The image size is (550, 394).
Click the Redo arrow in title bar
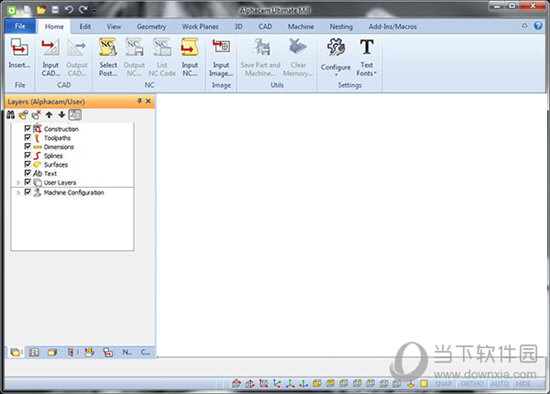pos(83,10)
